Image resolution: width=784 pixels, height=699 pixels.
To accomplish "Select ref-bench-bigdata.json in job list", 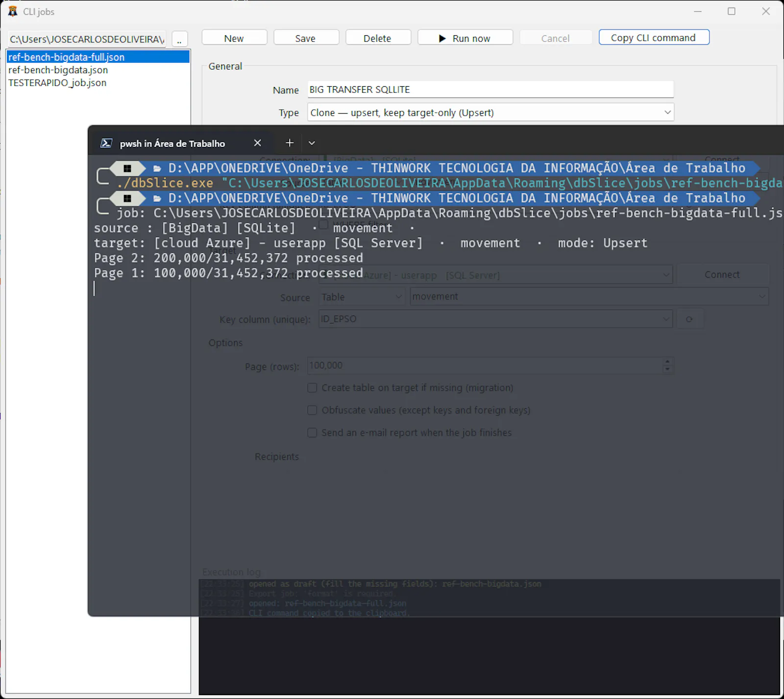I will click(98, 70).
